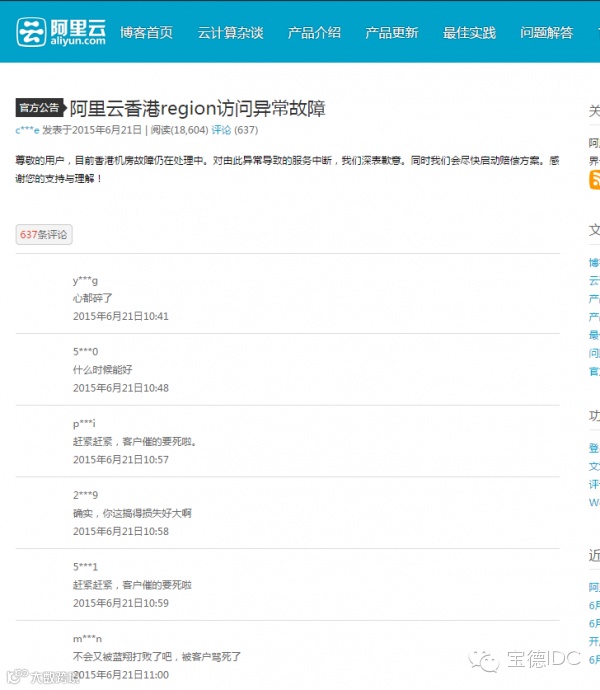
Task: Go to 产品更新 section
Action: tap(391, 33)
